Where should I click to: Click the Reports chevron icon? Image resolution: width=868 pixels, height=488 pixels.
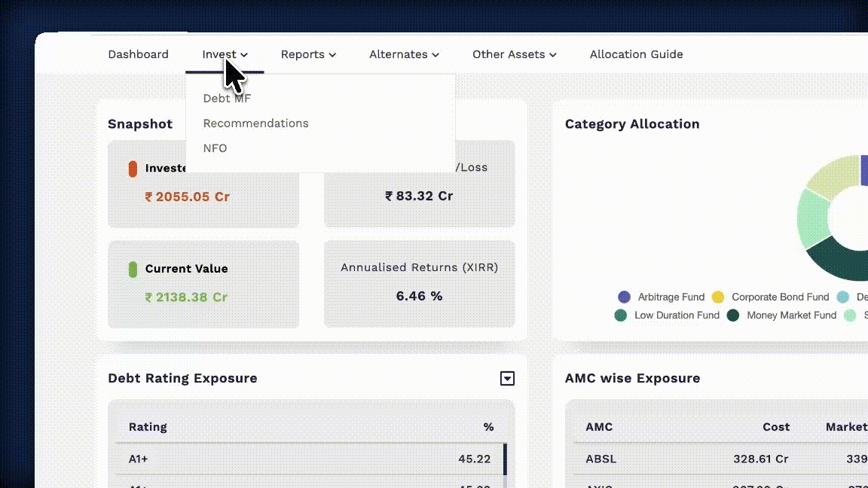tap(332, 55)
